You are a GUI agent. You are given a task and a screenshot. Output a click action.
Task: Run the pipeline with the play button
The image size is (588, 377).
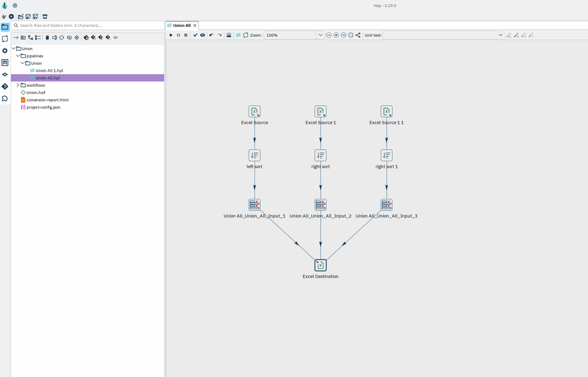(x=171, y=35)
